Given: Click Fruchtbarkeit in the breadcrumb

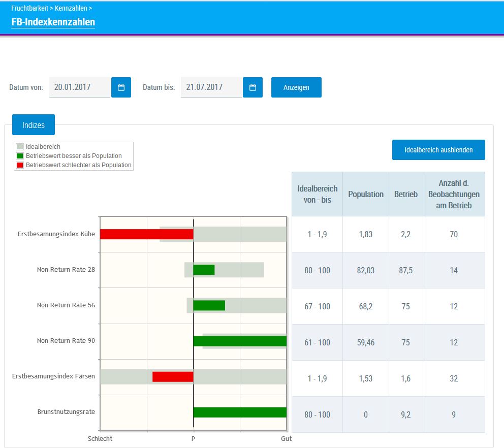Looking at the screenshot, I should (x=29, y=9).
